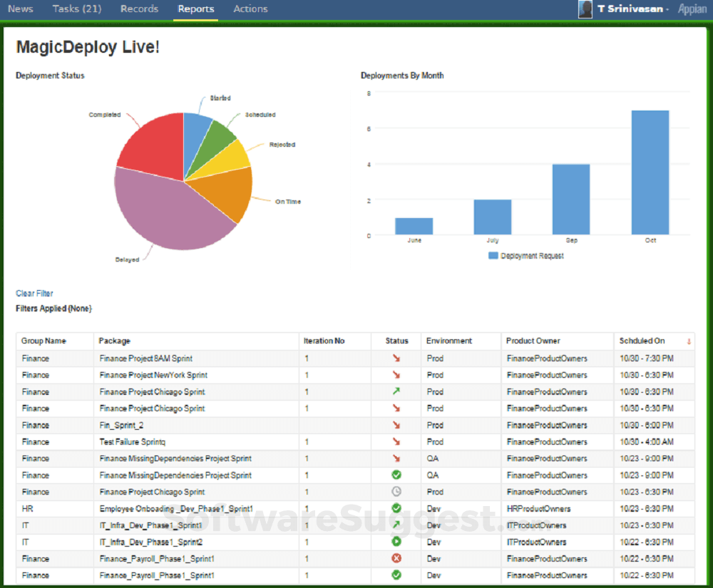The height and width of the screenshot is (588, 713).
Task: Open the T Srinivasan user menu
Action: 632,9
